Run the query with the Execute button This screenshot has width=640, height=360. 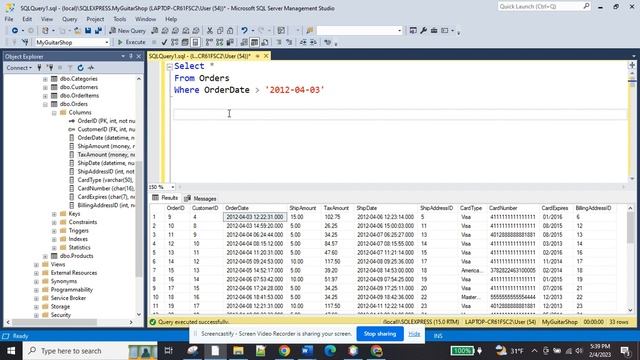point(131,42)
